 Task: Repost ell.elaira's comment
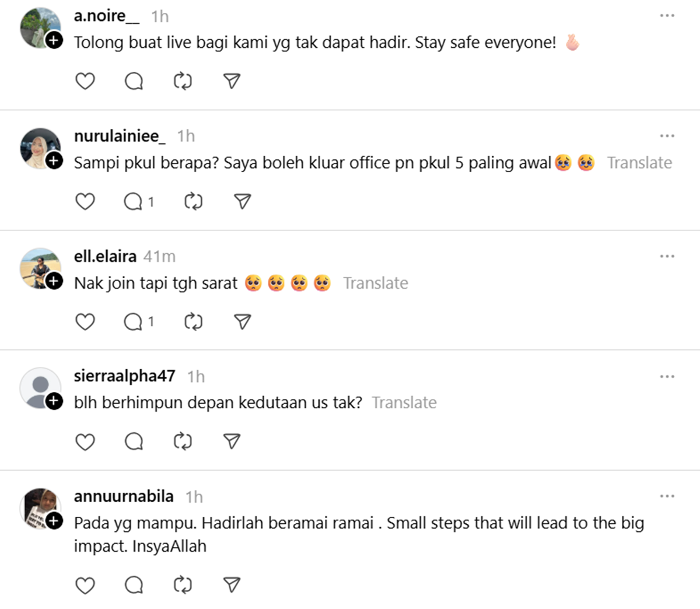coord(193,322)
